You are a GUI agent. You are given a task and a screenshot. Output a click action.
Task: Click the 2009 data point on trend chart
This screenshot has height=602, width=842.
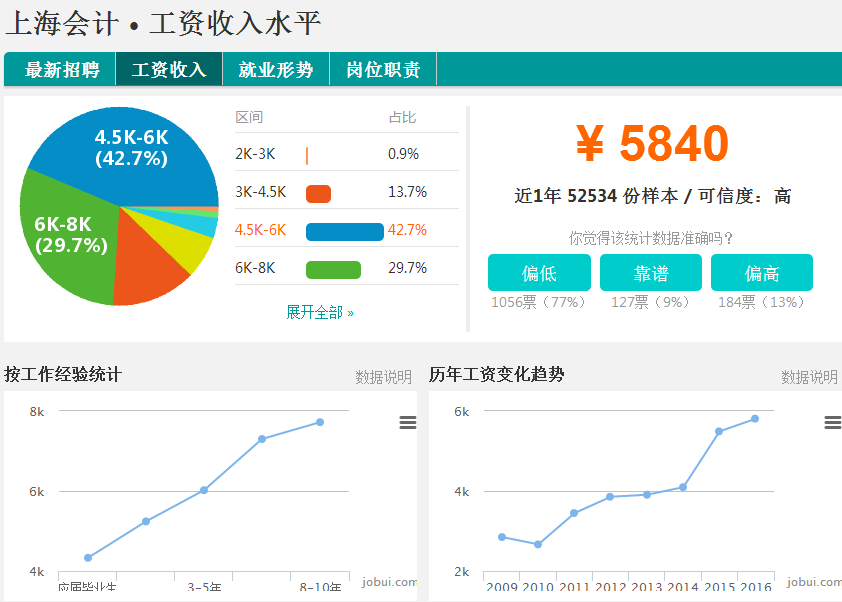(x=502, y=536)
